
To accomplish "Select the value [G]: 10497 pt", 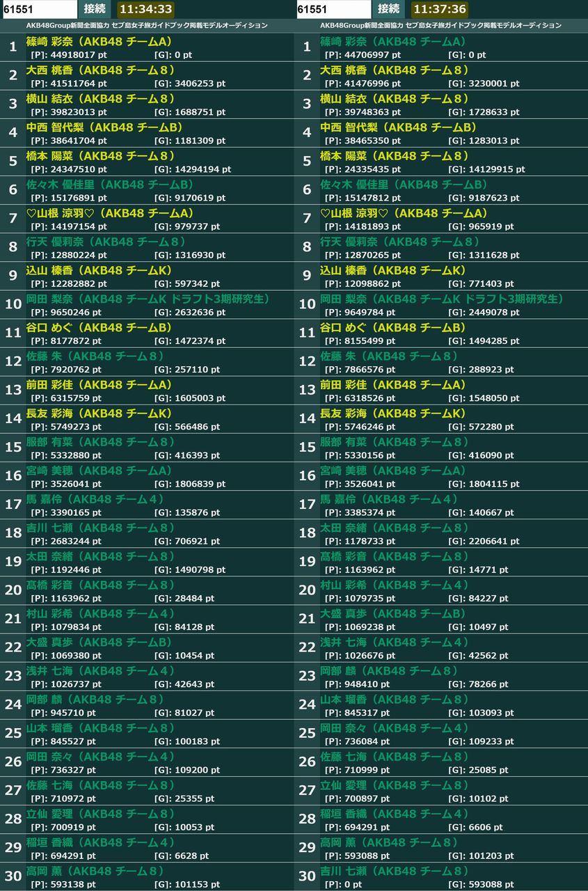I will pyautogui.click(x=478, y=625).
